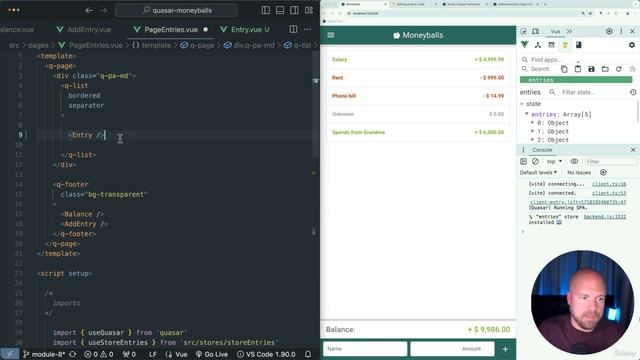This screenshot has height=360, width=640.
Task: Open the VS Code 1.90.0 status item
Action: (x=266, y=354)
